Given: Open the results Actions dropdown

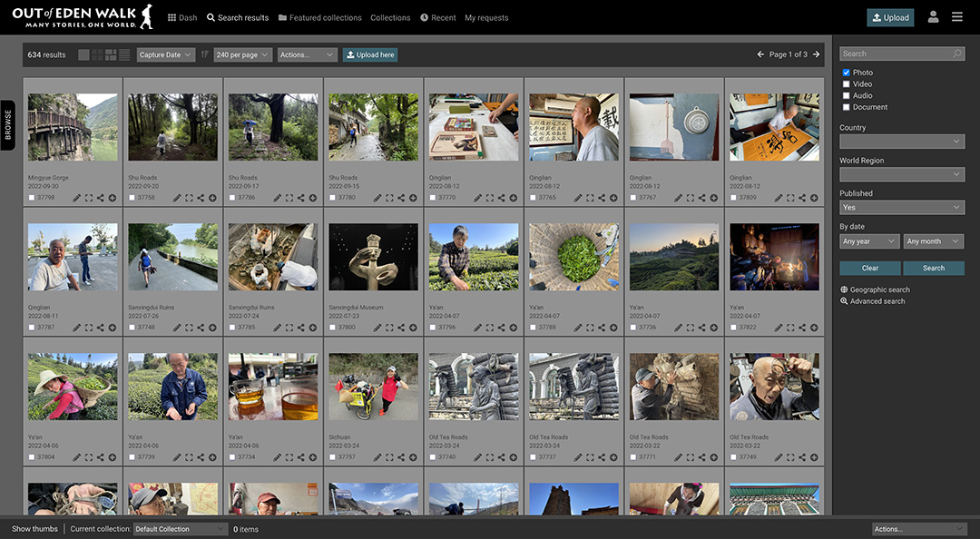Looking at the screenshot, I should pos(307,55).
